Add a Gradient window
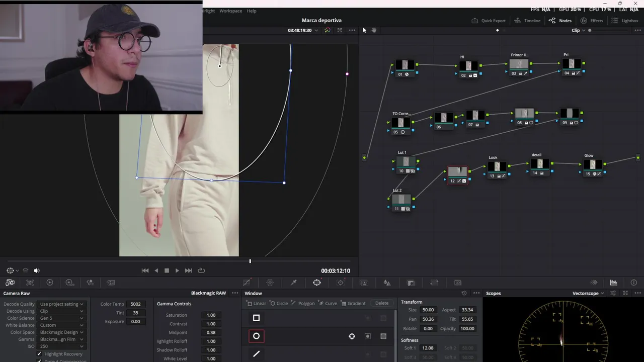Screen dimensions: 644x362 (x=353, y=303)
